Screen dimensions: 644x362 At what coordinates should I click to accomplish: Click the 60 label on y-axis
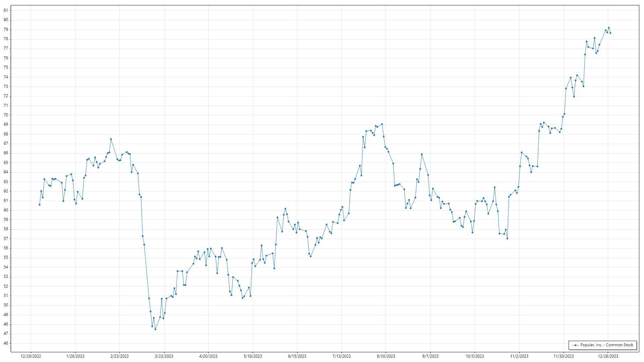pos(6,210)
